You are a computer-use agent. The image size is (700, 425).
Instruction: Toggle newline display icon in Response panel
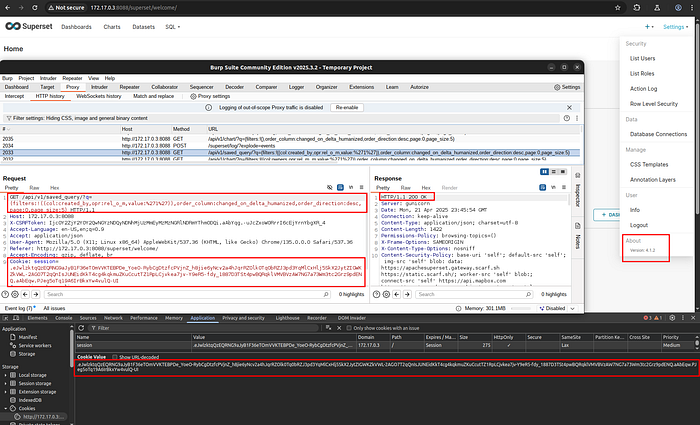click(553, 188)
